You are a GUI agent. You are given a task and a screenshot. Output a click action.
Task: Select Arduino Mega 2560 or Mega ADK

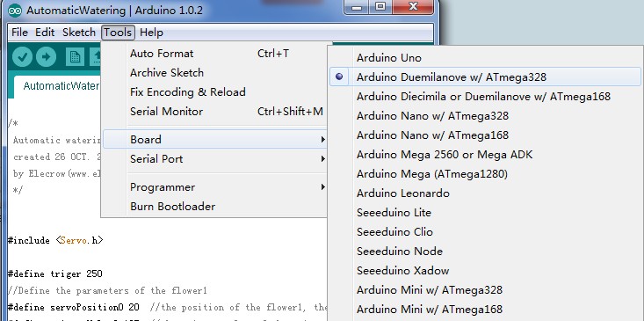[x=485, y=155]
